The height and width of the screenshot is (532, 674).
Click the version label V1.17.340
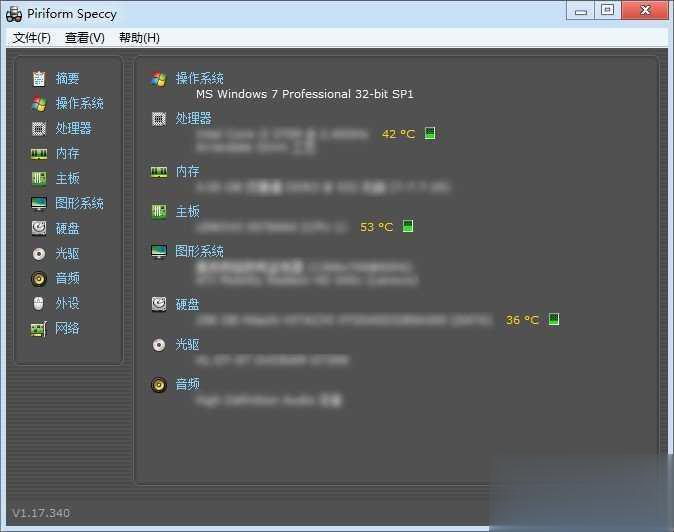click(41, 513)
